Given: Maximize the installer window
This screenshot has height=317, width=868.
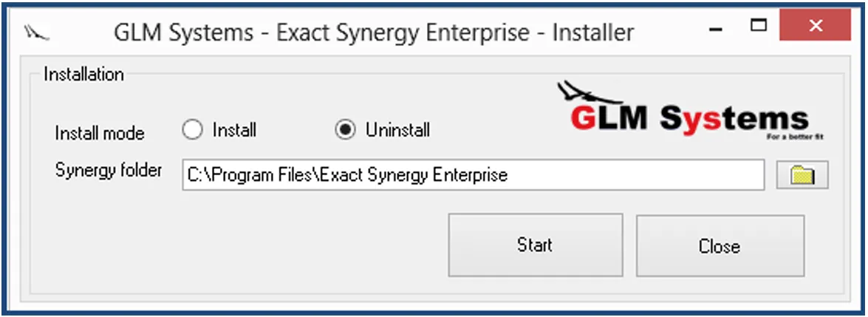Looking at the screenshot, I should click(x=759, y=26).
